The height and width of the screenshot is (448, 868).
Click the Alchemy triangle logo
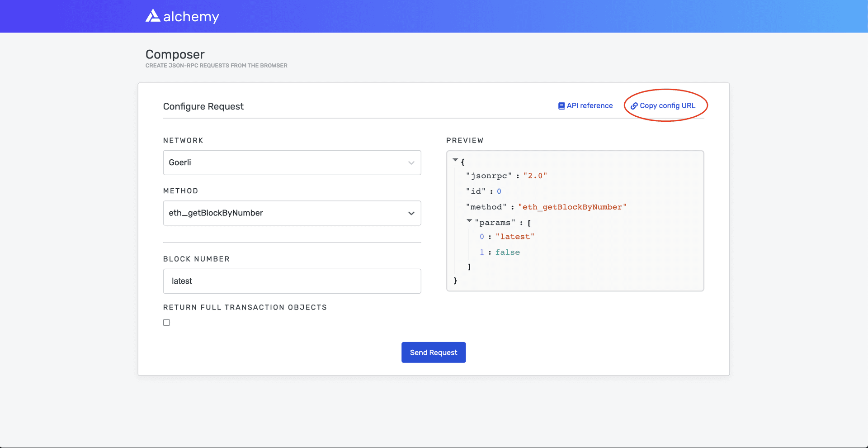[153, 16]
